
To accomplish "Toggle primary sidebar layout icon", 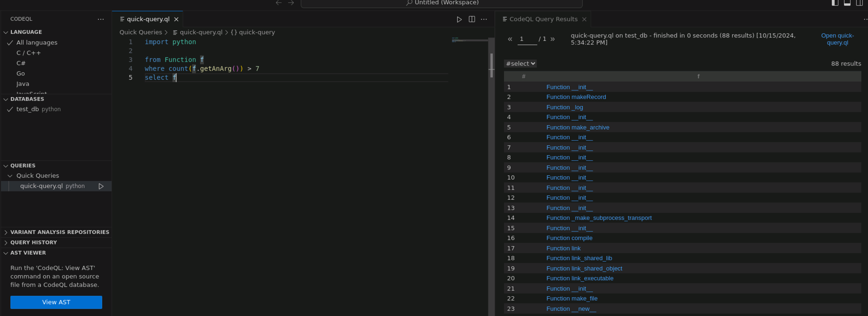I will [835, 3].
